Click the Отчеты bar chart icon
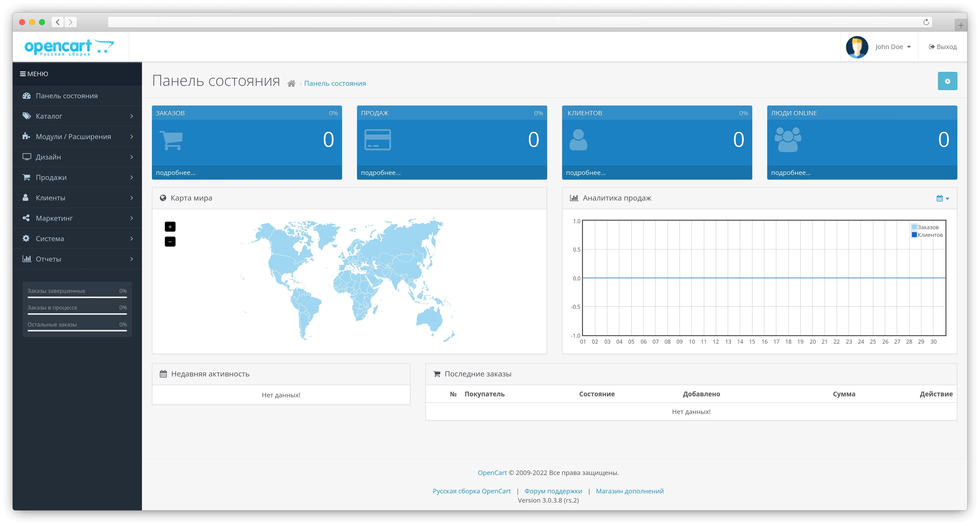This screenshot has width=980, height=523. pos(27,259)
